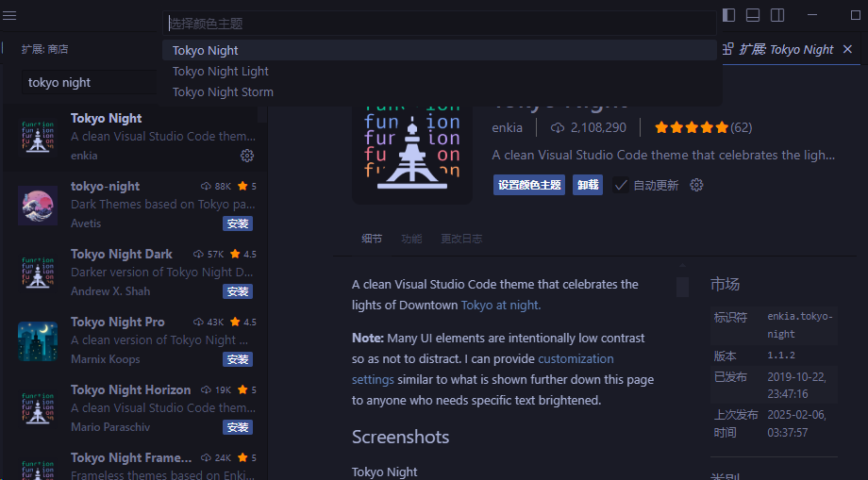Click identifier value enkia.tokyo-night
Image resolution: width=868 pixels, height=480 pixels.
coord(799,325)
